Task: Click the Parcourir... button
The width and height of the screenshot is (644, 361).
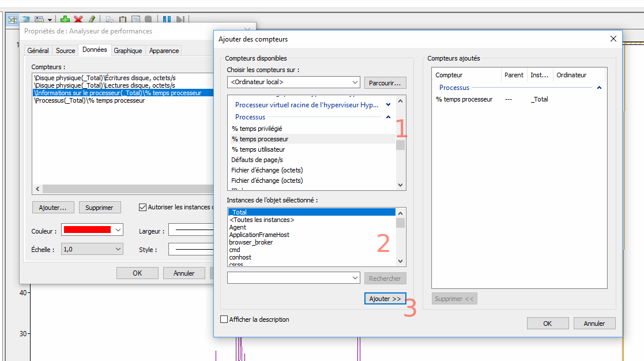Action: coord(385,82)
